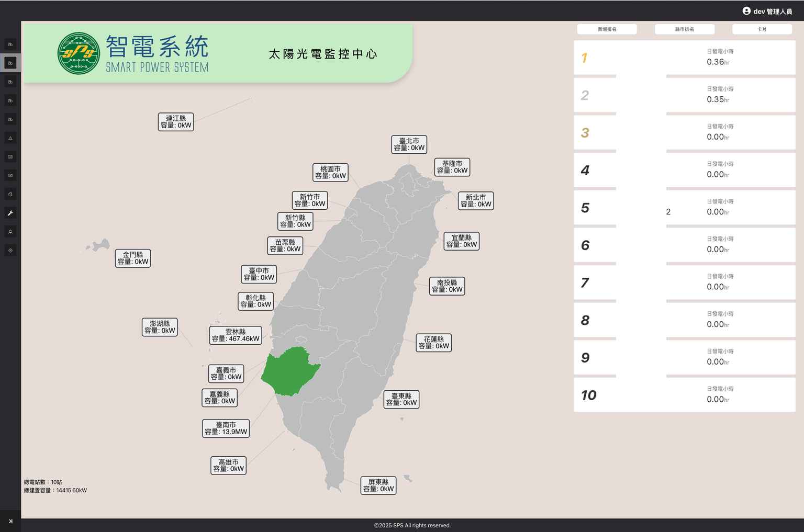Click the 高雄市 capacity label
Image resolution: width=804 pixels, height=532 pixels.
229,466
